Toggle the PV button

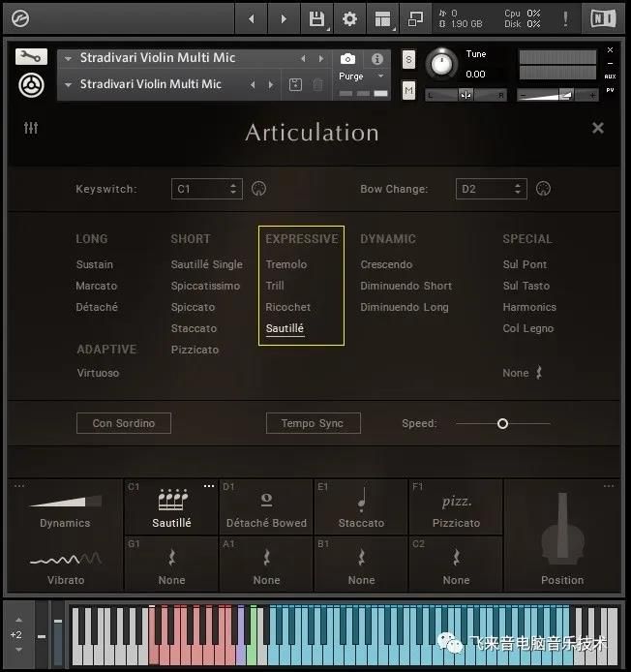610,90
